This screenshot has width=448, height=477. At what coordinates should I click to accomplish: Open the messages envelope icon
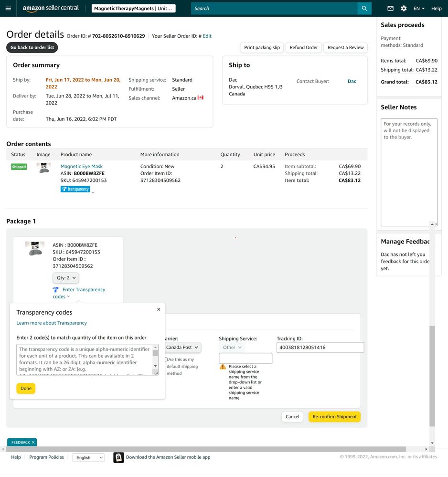390,9
